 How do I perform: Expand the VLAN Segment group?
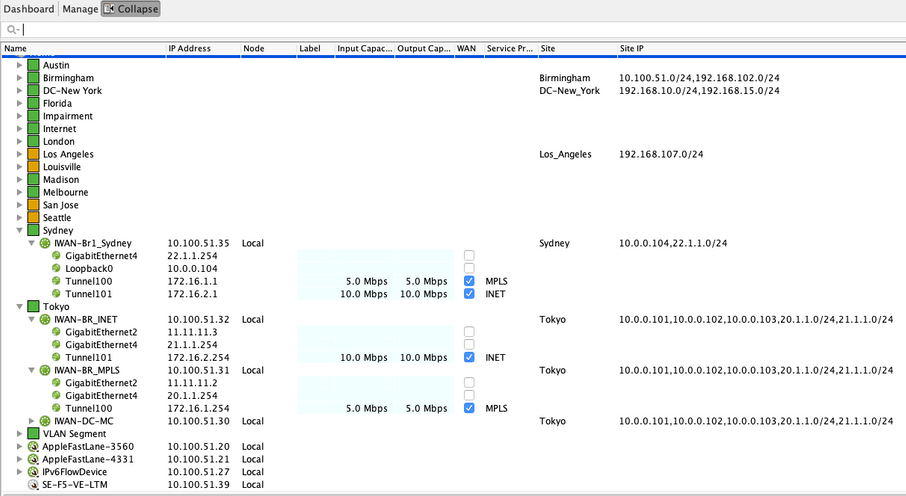20,434
